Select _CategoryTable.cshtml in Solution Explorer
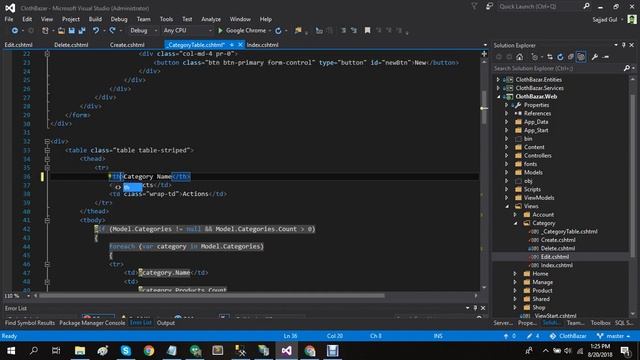The image size is (640, 360). [569, 231]
